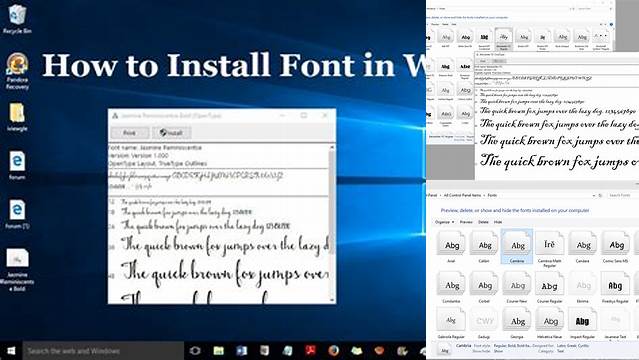The height and width of the screenshot is (360, 639).
Task: Click the Windows Start button
Action: pos(11,351)
